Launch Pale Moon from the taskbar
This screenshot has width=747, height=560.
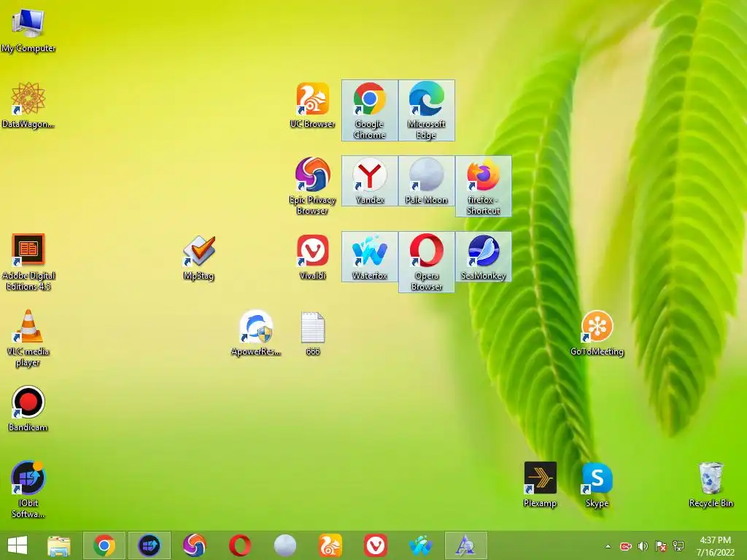(x=285, y=545)
